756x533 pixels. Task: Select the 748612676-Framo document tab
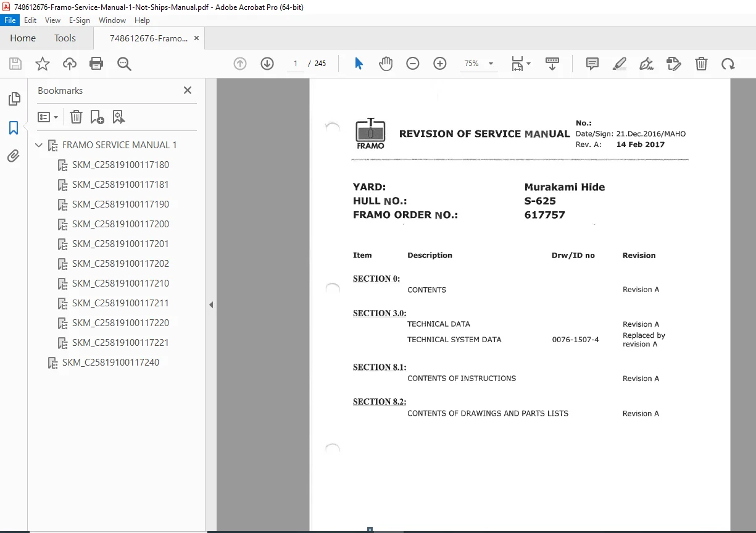[x=148, y=38]
